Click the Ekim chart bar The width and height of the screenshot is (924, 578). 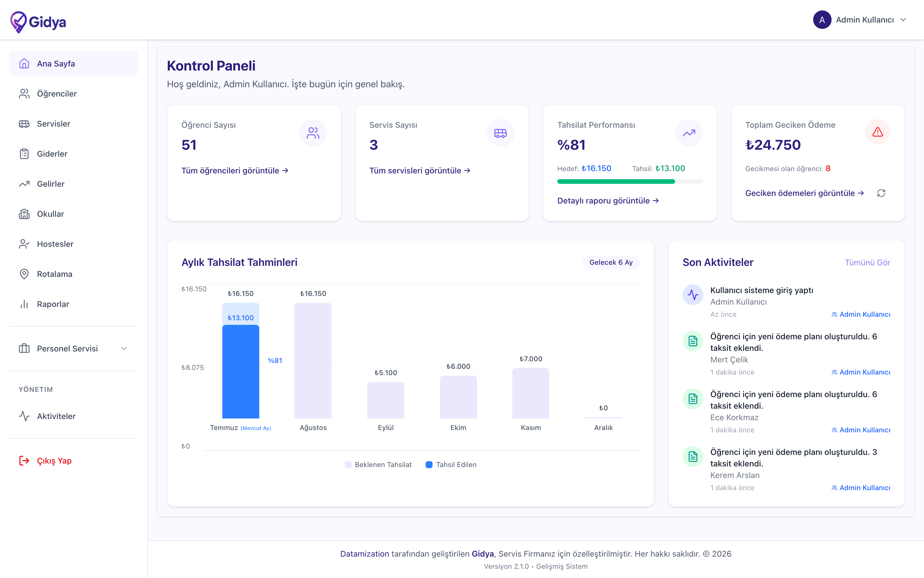[458, 397]
